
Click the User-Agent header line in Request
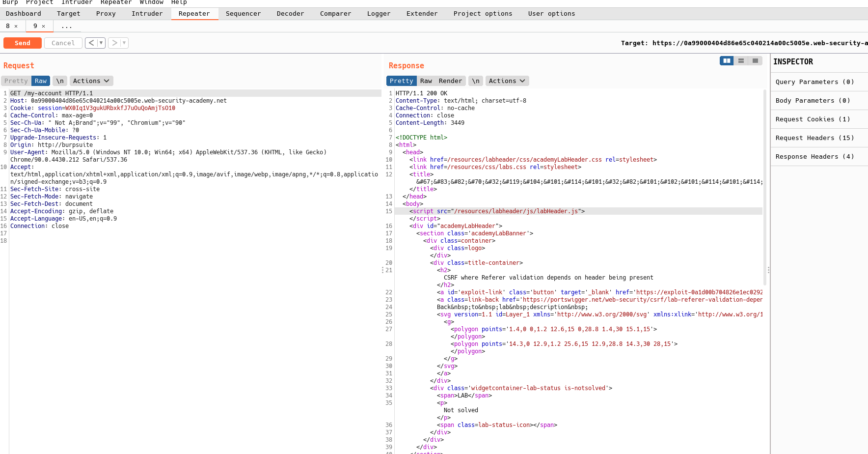coord(168,156)
